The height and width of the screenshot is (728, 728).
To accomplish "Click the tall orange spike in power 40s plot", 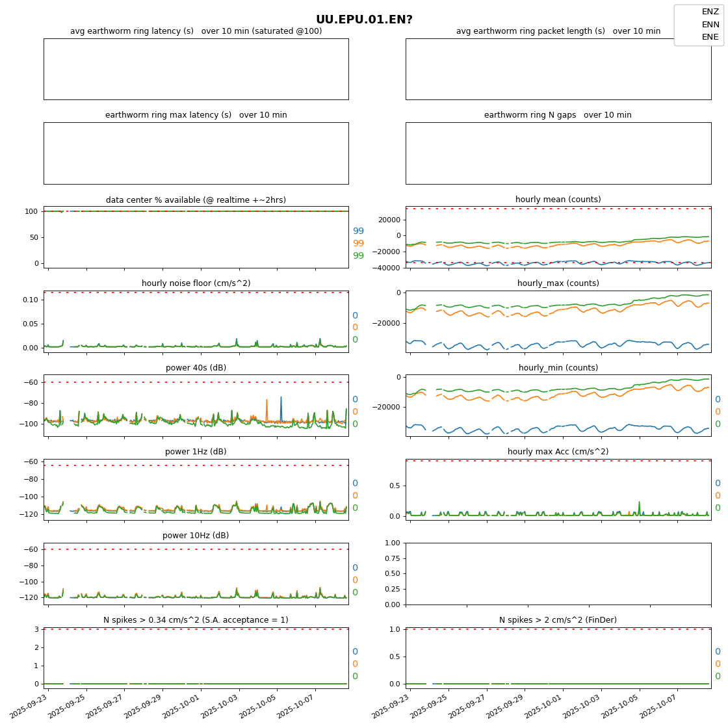I will (x=266, y=402).
